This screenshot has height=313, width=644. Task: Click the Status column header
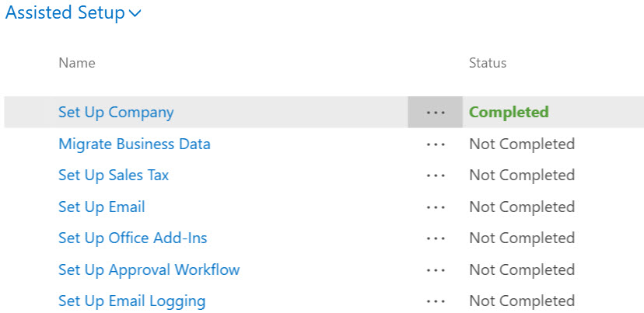point(488,63)
